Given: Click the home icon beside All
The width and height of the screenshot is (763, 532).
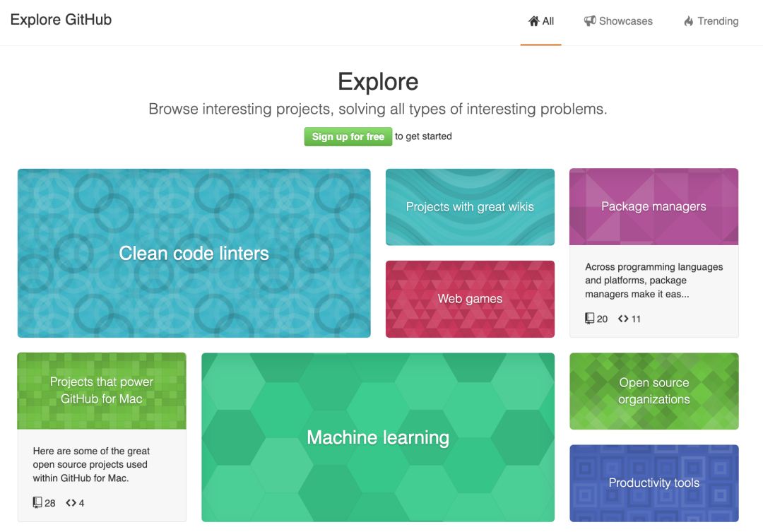Looking at the screenshot, I should 534,21.
